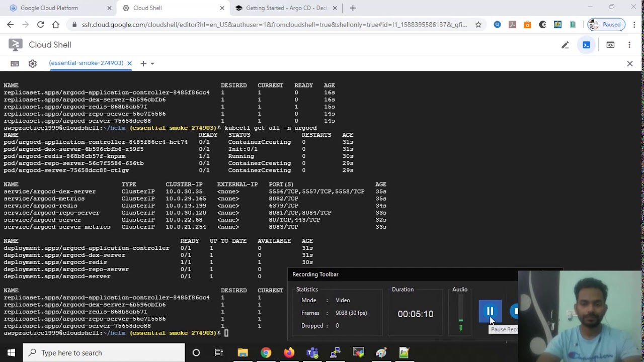
Task: Open File Explorer from the taskbar
Action: pos(243,353)
